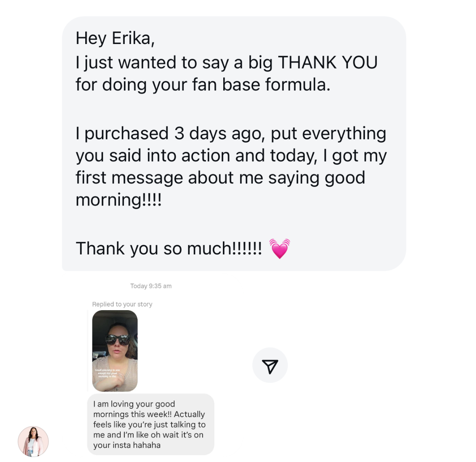This screenshot has height=462, width=476.
Task: Click the 'Replied to your story' label
Action: click(122, 304)
